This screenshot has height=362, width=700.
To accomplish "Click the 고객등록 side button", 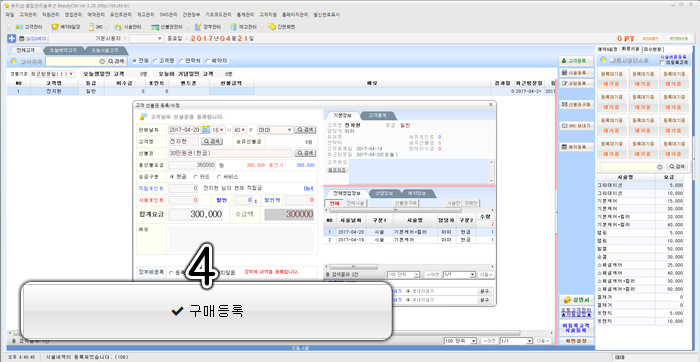I will pos(576,61).
